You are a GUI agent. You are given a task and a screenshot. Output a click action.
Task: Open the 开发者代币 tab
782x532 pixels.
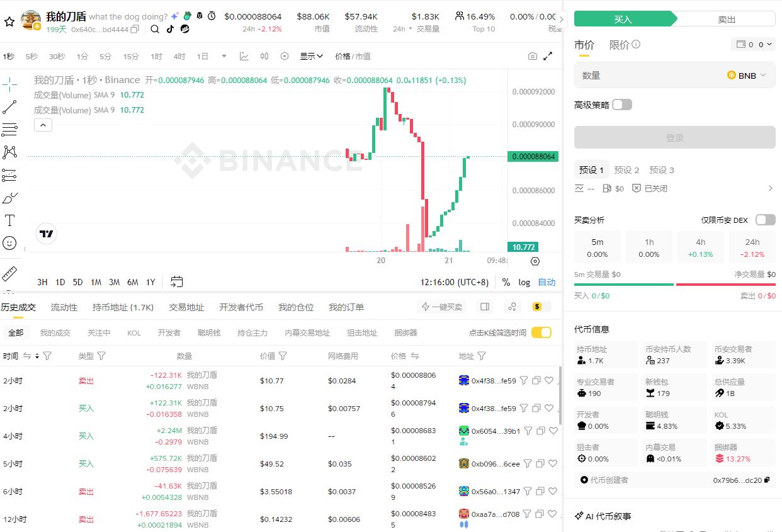point(241,307)
